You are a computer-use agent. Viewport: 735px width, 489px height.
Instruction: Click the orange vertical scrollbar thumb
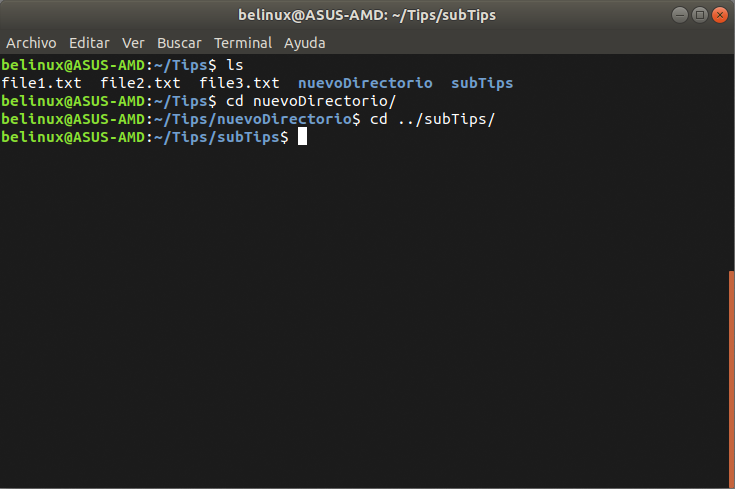coord(732,379)
